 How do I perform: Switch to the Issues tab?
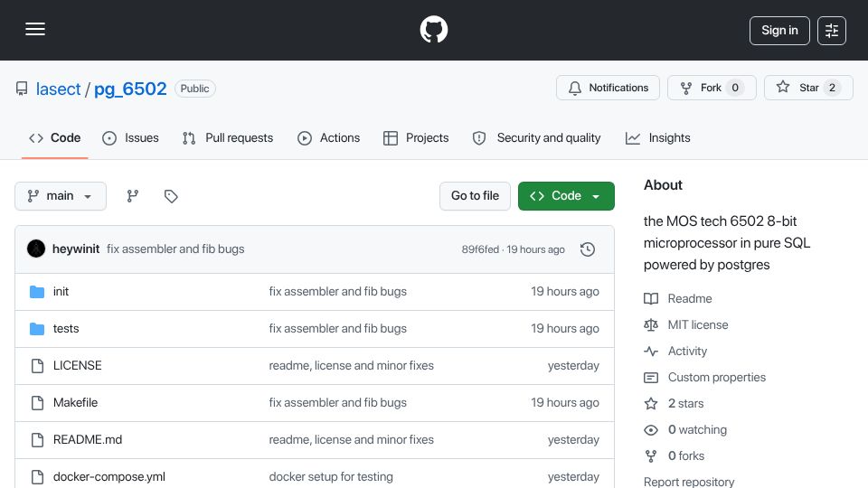130,137
